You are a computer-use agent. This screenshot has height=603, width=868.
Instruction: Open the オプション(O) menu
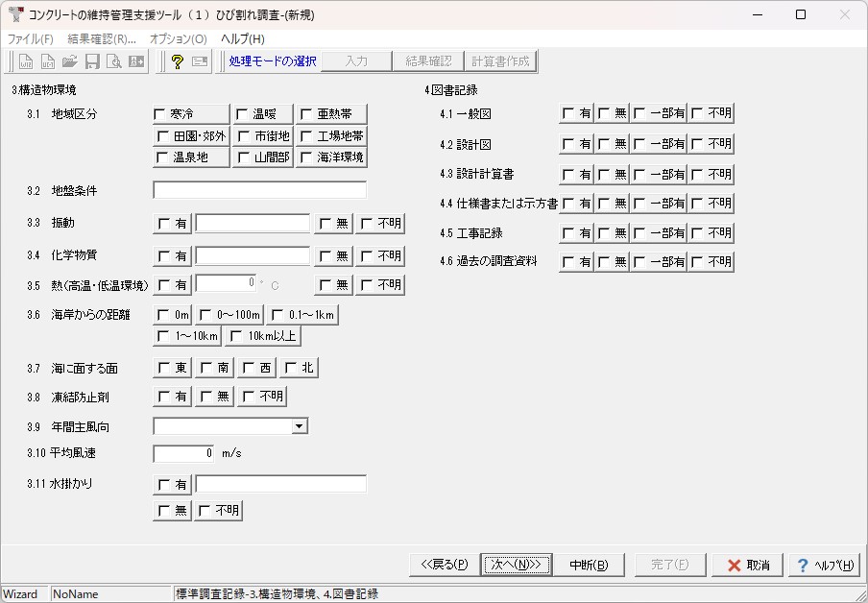point(179,39)
